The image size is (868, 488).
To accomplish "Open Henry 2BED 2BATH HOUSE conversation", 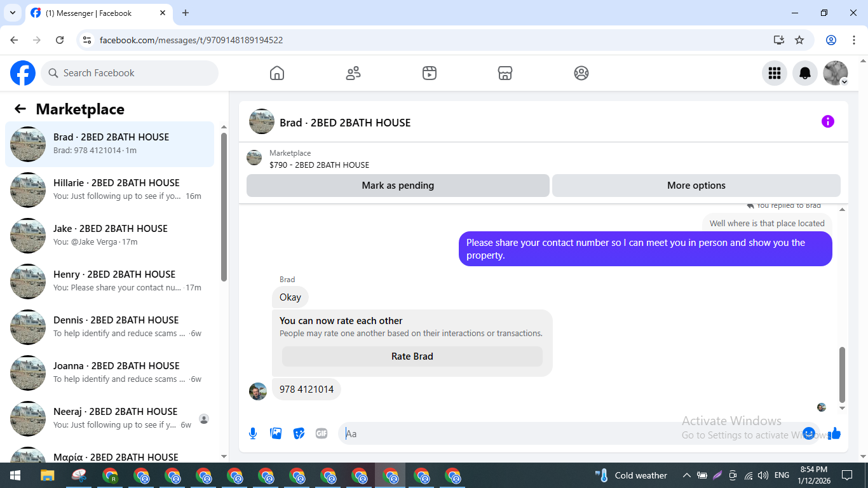I will coord(110,281).
